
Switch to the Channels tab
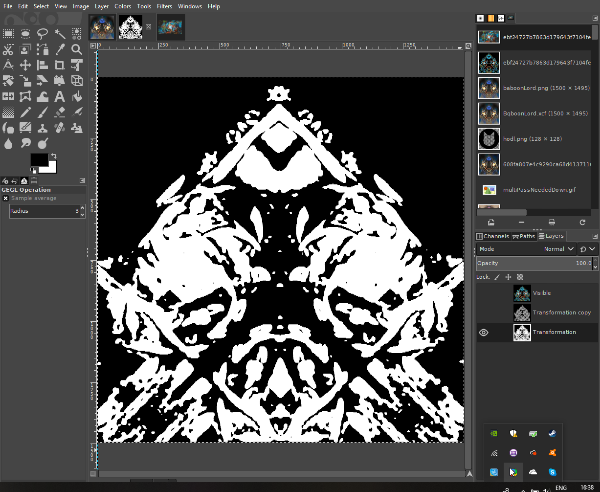493,236
